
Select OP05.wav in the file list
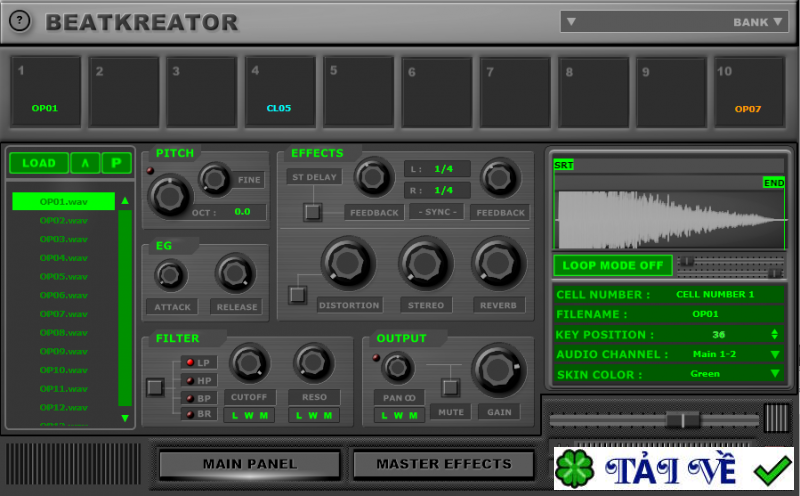click(x=63, y=277)
